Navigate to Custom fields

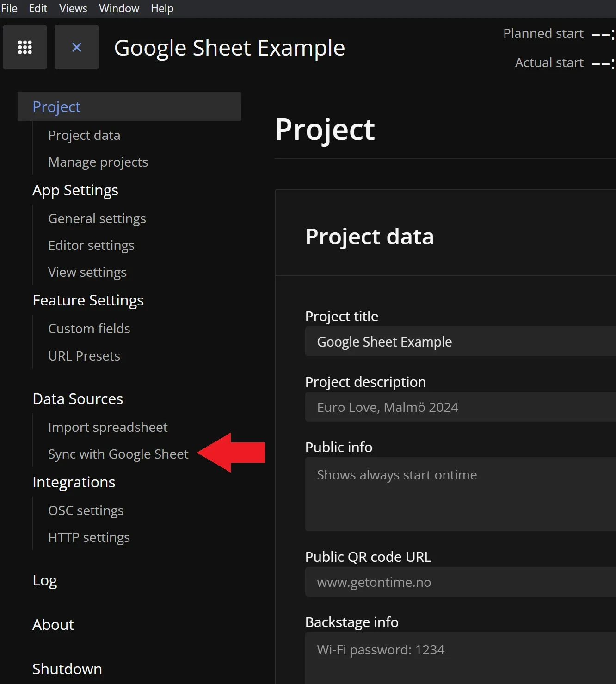89,329
